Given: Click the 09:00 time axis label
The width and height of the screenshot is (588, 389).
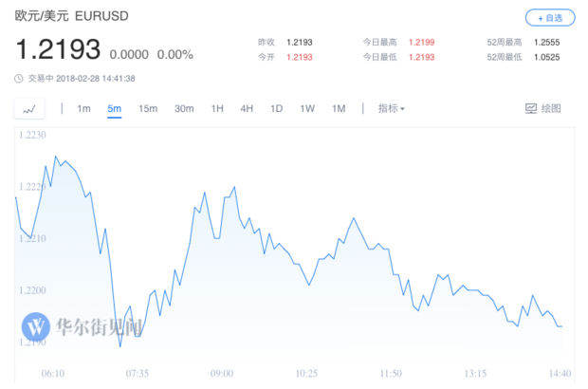Looking at the screenshot, I should 222,374.
